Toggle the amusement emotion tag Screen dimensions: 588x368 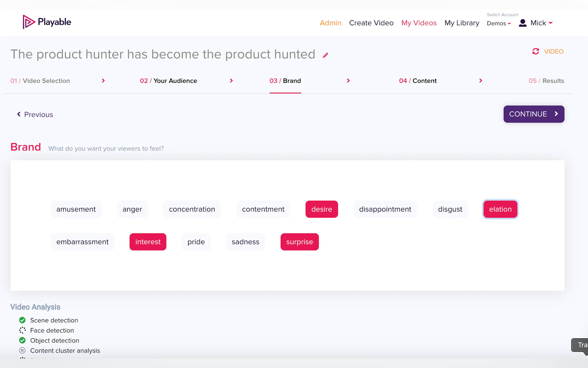(76, 209)
